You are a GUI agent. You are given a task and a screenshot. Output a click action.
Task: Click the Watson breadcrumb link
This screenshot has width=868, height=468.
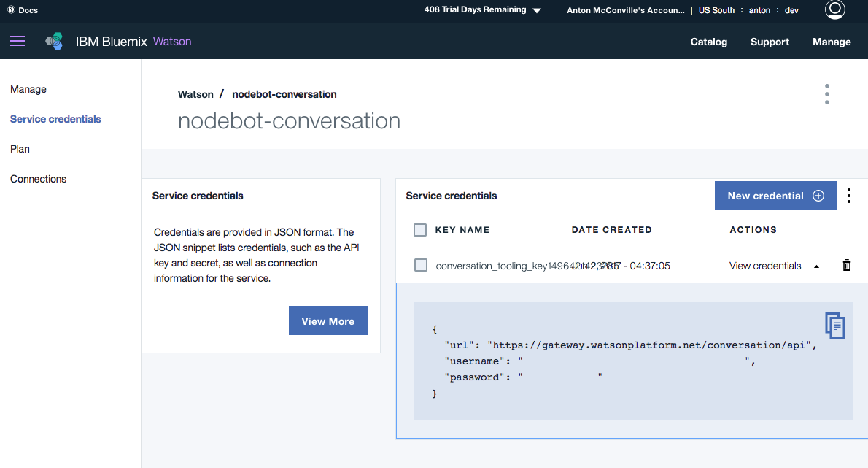(195, 94)
